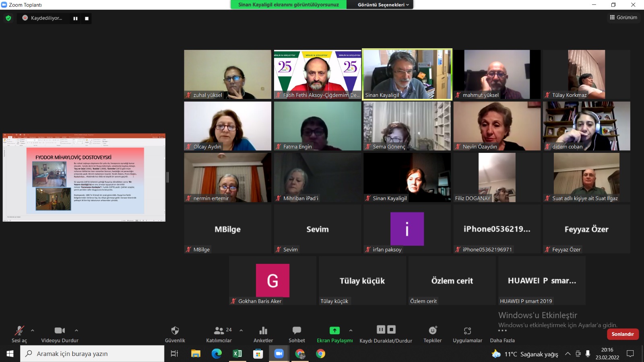644x362 pixels.
Task: Click taskbar search box Aramak için buraya yazın
Action: [x=92, y=354]
